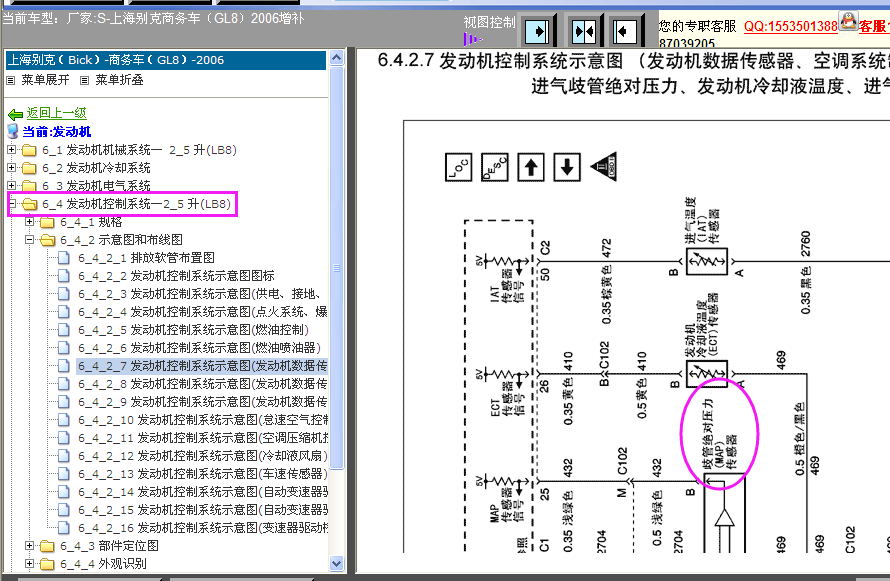Click the green back arrow icon

pyautogui.click(x=15, y=114)
